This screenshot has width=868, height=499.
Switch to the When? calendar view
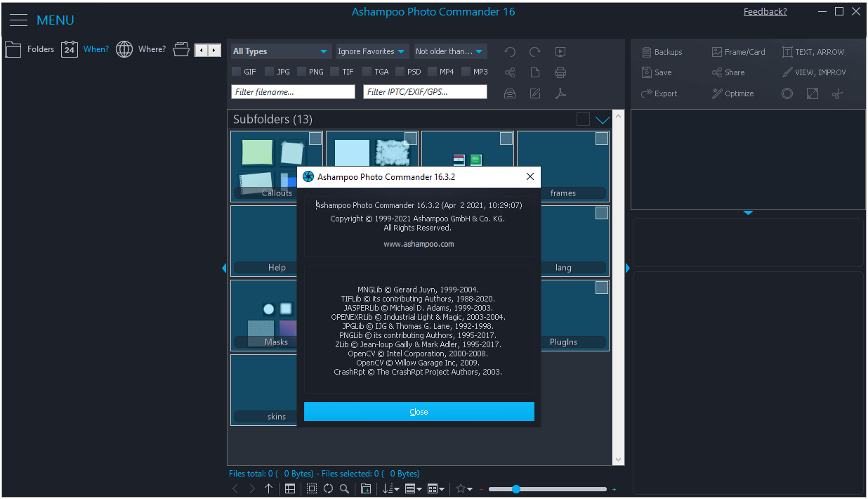pyautogui.click(x=85, y=49)
